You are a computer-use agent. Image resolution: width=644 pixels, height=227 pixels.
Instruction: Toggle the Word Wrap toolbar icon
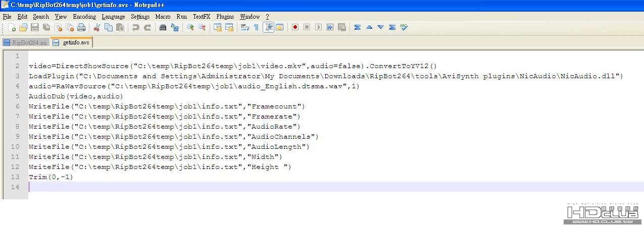click(245, 27)
